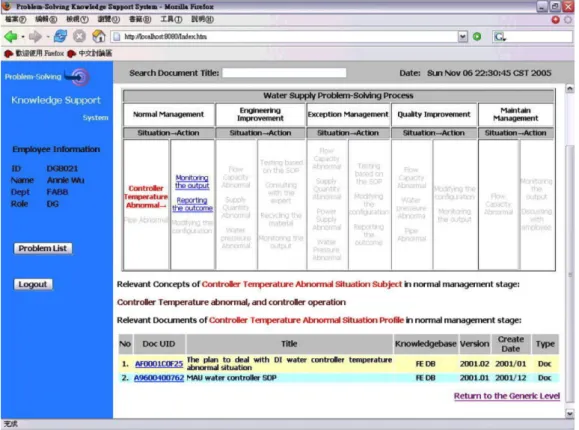Click the green Go icon beside address bar
Image resolution: width=579 pixels, height=430 pixels.
[477, 37]
